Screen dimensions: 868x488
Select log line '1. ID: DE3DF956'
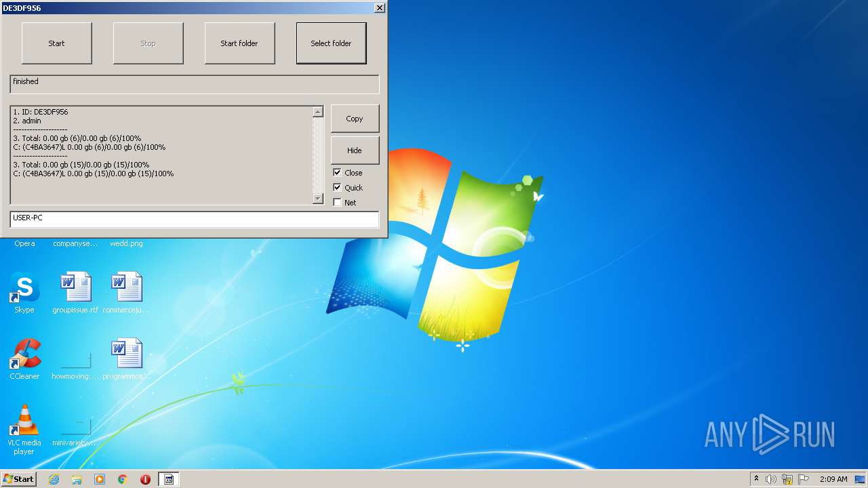click(x=41, y=112)
